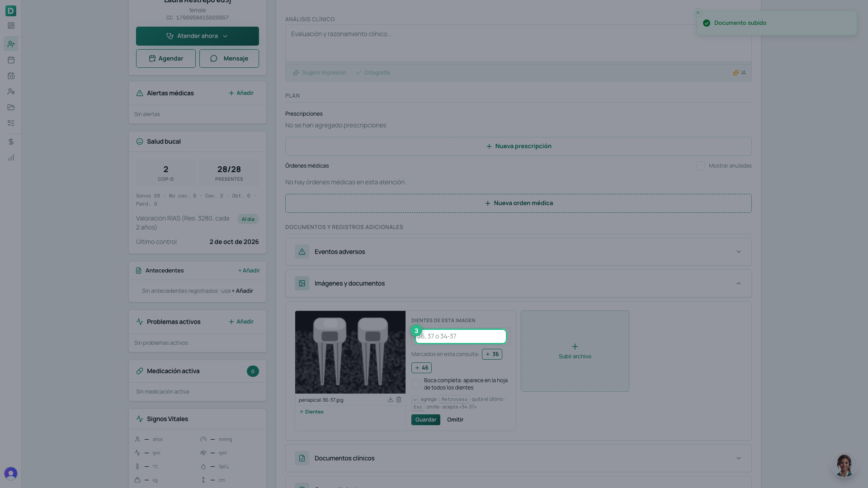Click '+ Dientes' under the image
This screenshot has height=488, width=868.
point(311,412)
